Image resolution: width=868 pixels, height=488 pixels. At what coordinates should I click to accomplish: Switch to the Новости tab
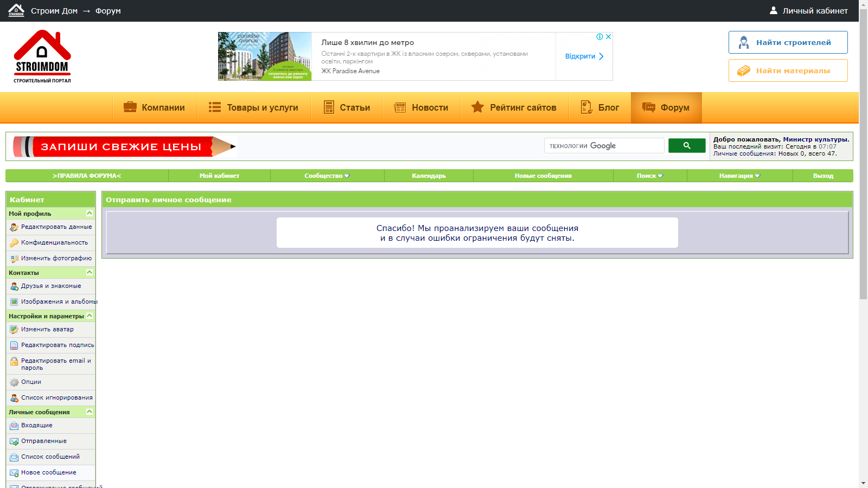(x=422, y=107)
